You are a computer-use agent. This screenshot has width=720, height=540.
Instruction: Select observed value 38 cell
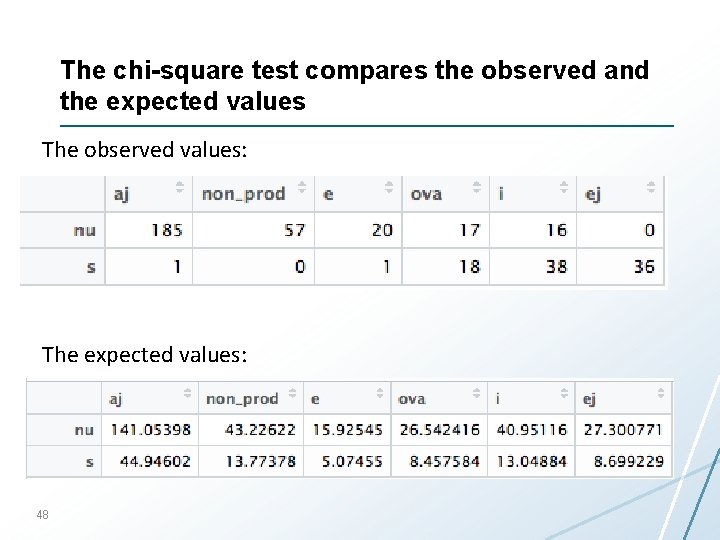(x=533, y=267)
